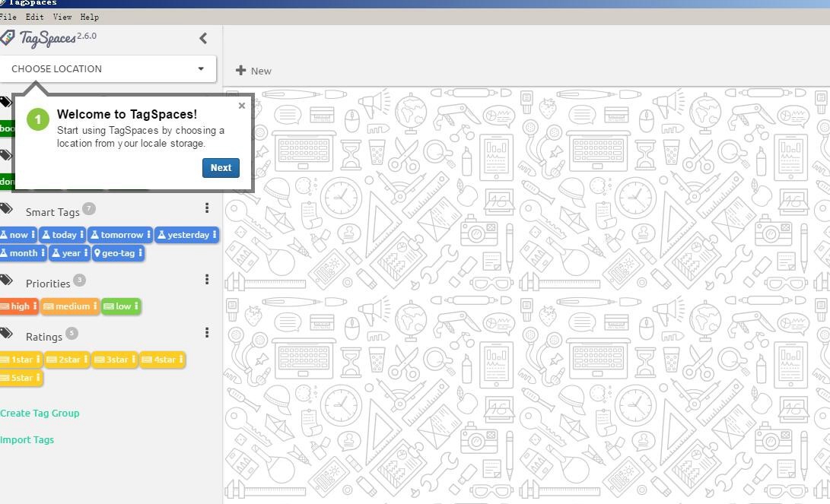Select the '3star' rating tag
Screen dimensions: 830x504
click(x=115, y=360)
